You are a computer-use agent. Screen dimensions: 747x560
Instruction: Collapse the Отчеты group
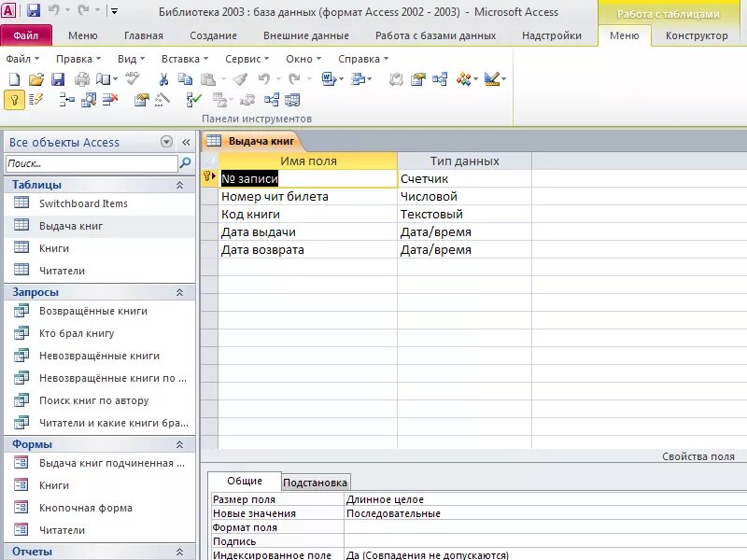pos(179,552)
